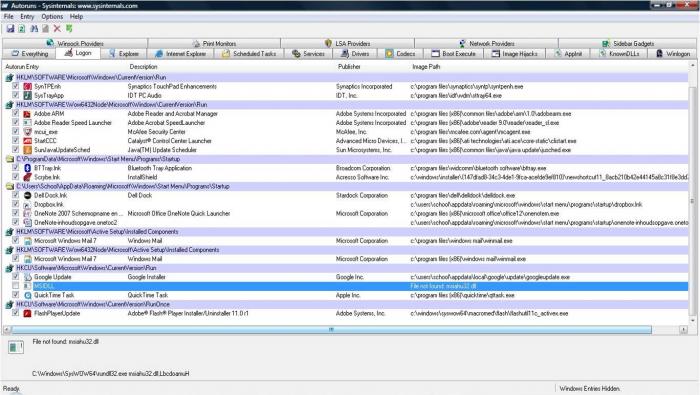Click the BTTray.lnk Bluetooth icon
This screenshot has width=700, height=395.
[x=28, y=168]
